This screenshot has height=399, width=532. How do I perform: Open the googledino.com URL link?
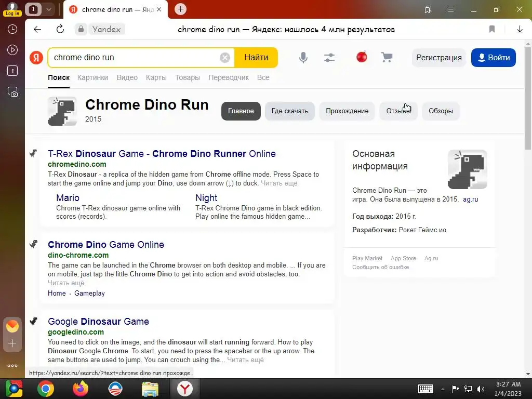click(x=76, y=332)
